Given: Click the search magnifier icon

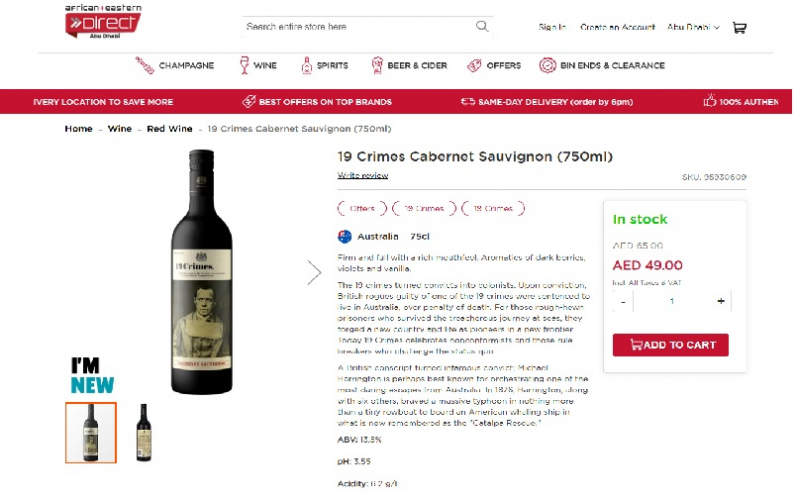Looking at the screenshot, I should pos(482,27).
